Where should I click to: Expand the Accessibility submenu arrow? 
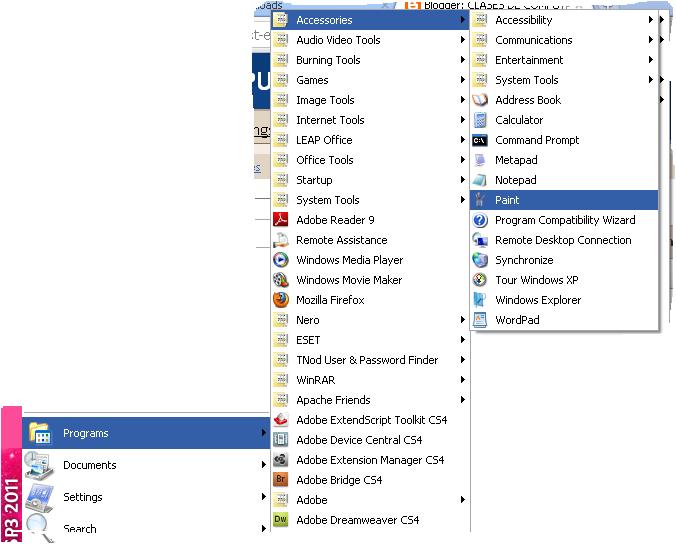(x=651, y=20)
